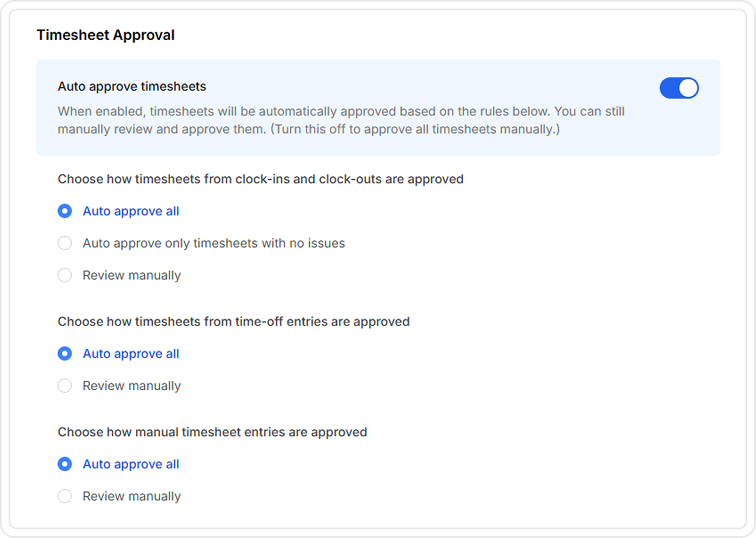756x538 pixels.
Task: Choose Auto approve all radio circle for manual entries
Action: tap(65, 464)
